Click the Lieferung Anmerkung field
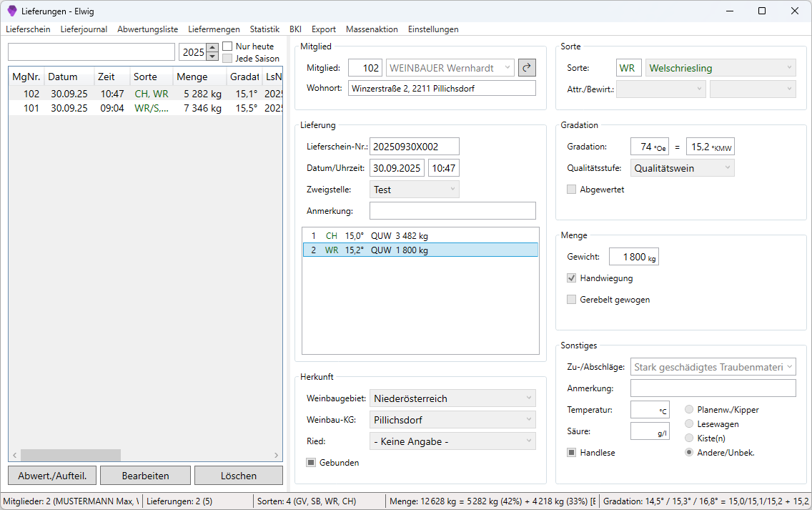This screenshot has width=812, height=510. [x=452, y=210]
